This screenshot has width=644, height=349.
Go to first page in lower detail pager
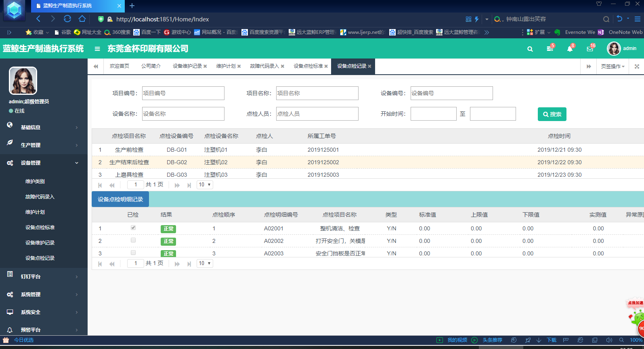click(100, 264)
